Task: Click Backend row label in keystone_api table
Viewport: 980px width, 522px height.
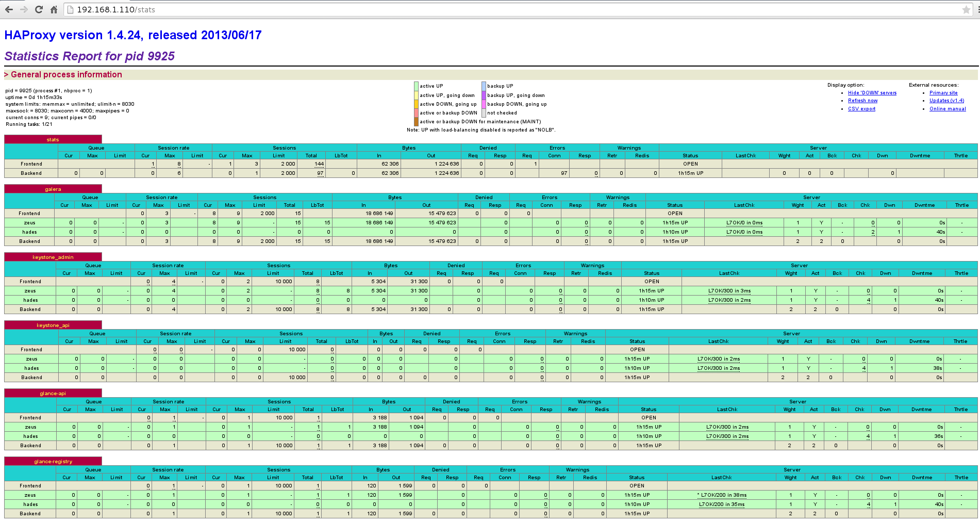Action: tap(31, 378)
